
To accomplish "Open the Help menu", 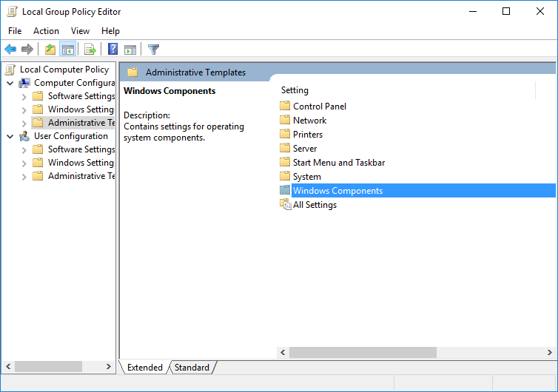I will coord(110,31).
